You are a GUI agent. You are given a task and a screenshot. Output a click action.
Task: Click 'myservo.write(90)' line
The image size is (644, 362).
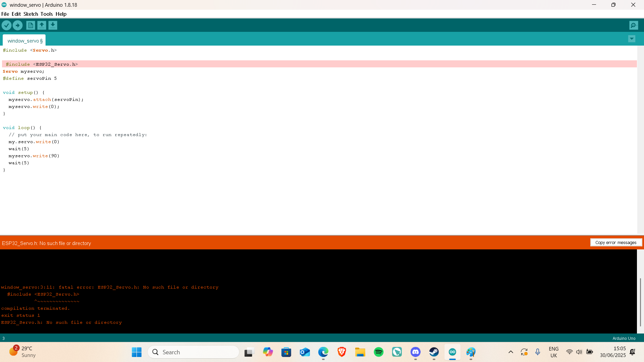[x=34, y=156]
